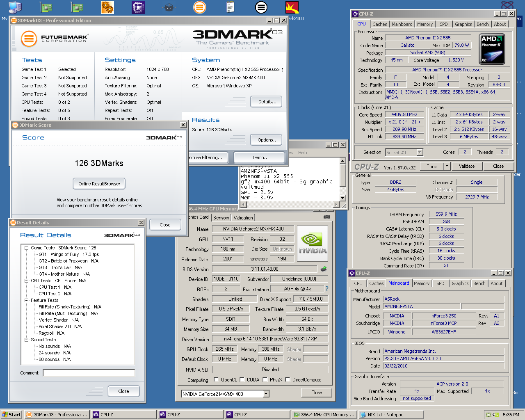Open the Bench tab in top CPU-Z
The image size is (525, 420).
pos(482,24)
